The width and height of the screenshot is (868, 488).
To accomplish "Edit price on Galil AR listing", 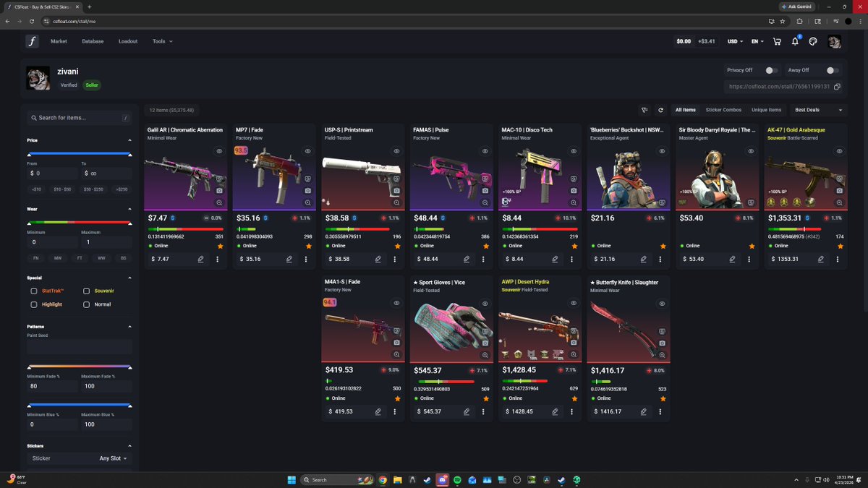I will (x=201, y=259).
